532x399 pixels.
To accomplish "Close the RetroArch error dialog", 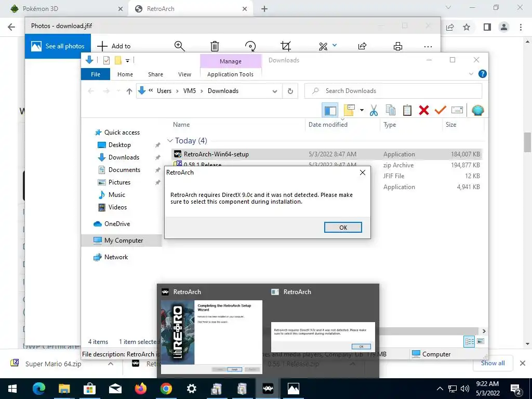I will [x=362, y=172].
